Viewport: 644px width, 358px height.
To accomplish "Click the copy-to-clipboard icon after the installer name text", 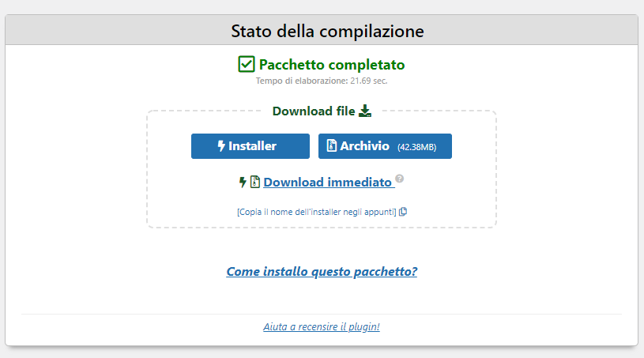I will click(403, 212).
